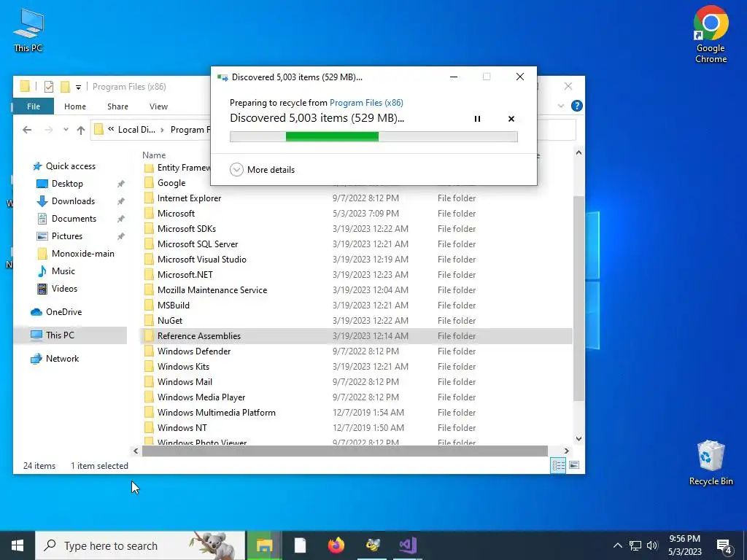The width and height of the screenshot is (747, 560).
Task: Select the Windows Defender folder
Action: coord(194,351)
